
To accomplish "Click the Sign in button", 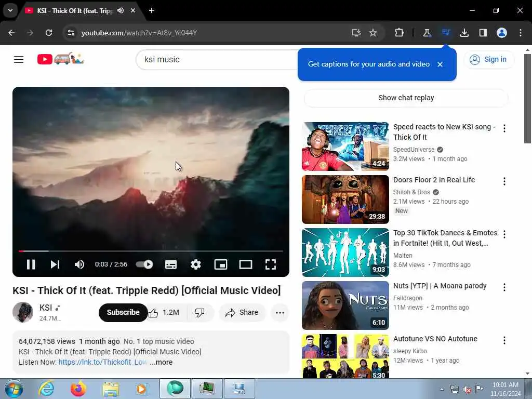I will pyautogui.click(x=488, y=59).
